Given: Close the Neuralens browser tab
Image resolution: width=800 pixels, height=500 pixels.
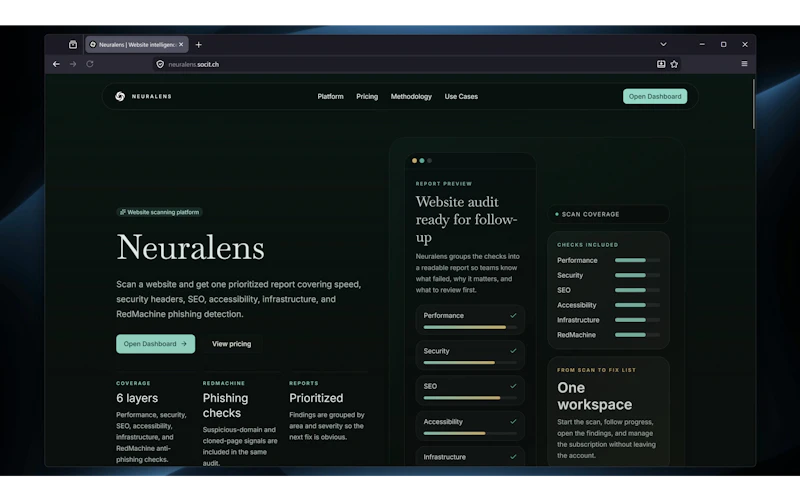Looking at the screenshot, I should tap(181, 44).
